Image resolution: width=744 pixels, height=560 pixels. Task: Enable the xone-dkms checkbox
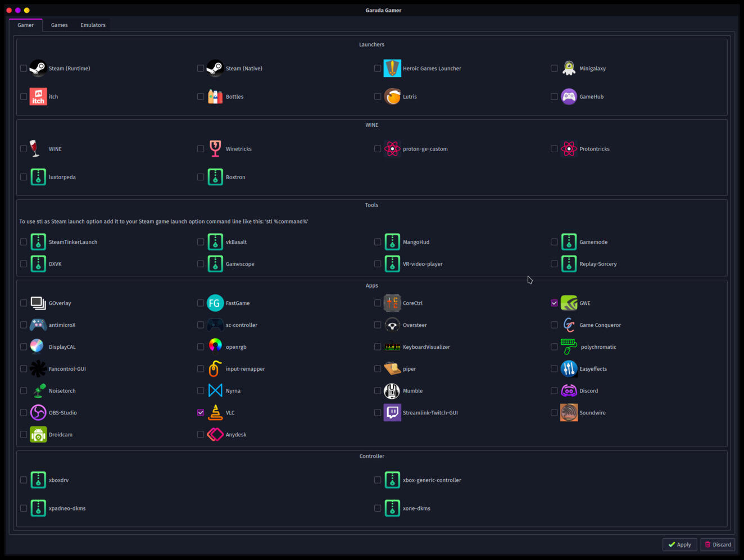pos(378,508)
